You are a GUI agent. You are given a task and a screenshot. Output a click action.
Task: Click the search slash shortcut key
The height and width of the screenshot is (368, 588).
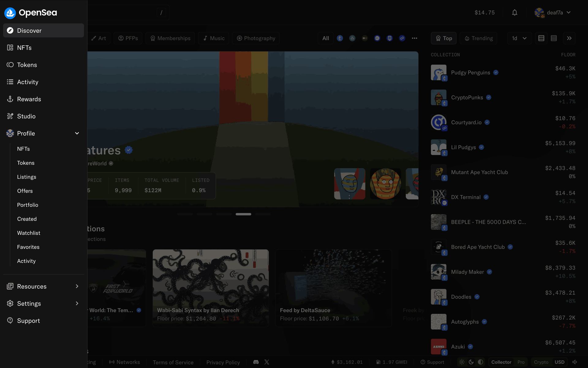point(161,13)
